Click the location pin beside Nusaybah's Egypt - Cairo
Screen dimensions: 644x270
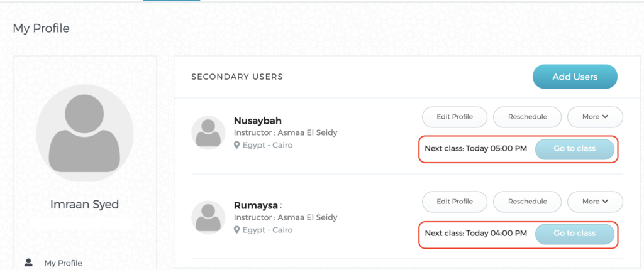(236, 145)
